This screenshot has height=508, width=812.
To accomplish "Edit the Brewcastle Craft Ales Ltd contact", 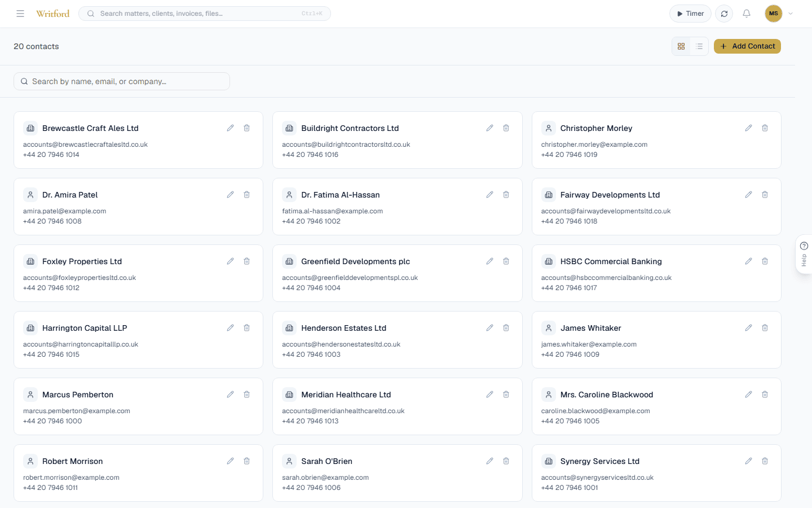I will tap(231, 128).
